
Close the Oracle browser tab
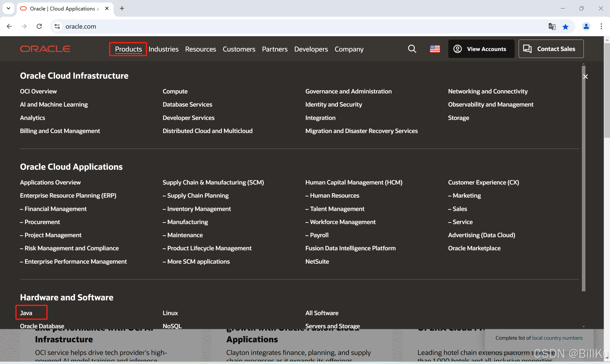(107, 8)
